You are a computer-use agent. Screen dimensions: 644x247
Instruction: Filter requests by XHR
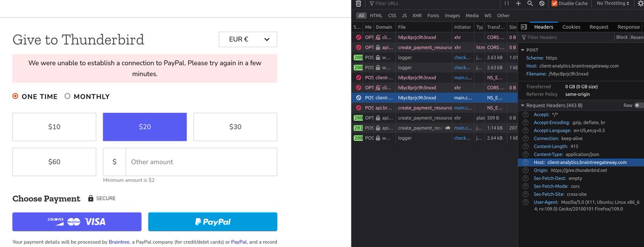click(x=418, y=16)
